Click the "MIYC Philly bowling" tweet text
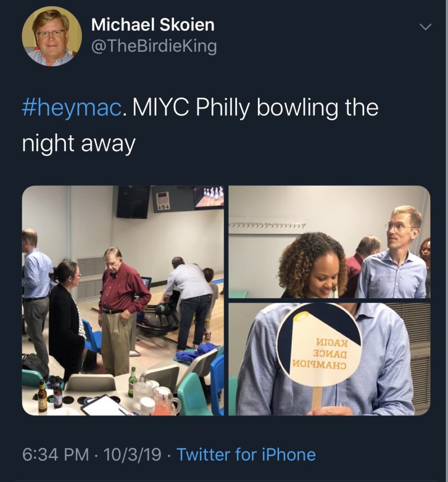The width and height of the screenshot is (448, 482). [x=255, y=108]
